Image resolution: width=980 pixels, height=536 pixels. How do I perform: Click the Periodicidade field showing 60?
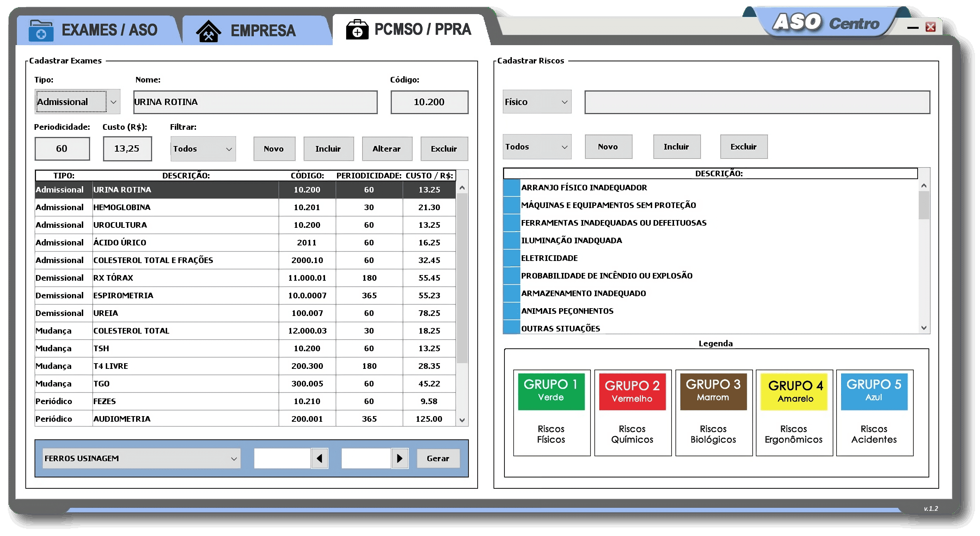(62, 148)
